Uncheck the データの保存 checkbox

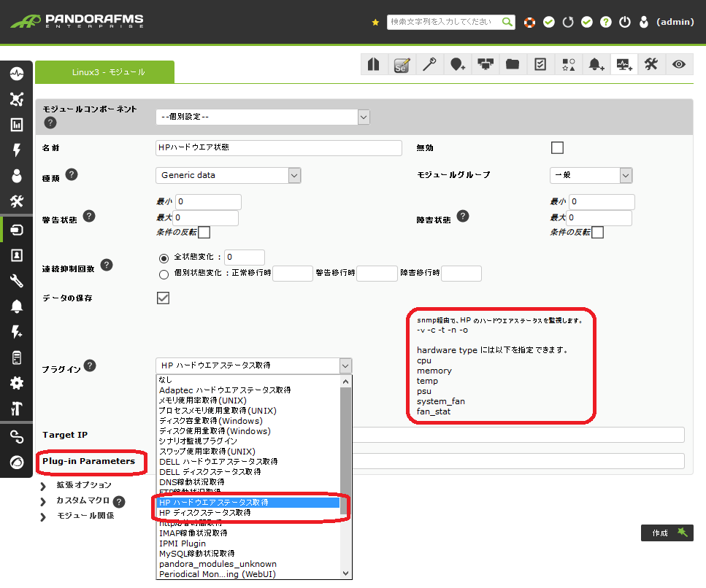(163, 298)
